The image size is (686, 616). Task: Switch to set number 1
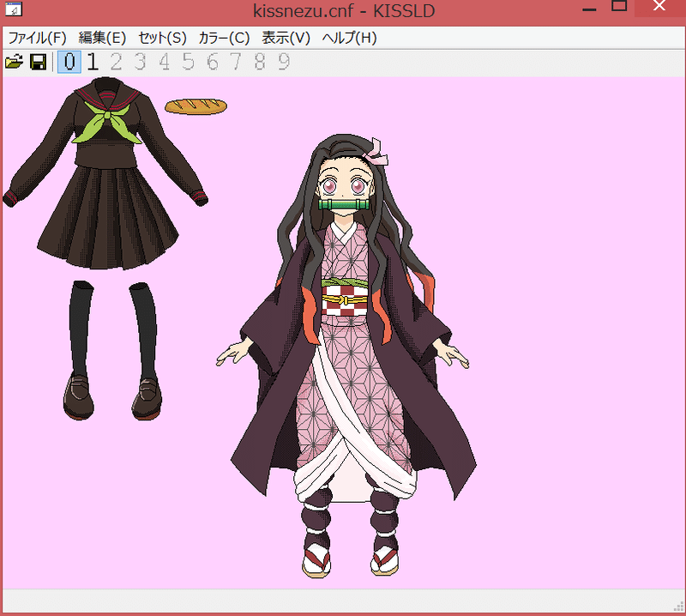(93, 62)
